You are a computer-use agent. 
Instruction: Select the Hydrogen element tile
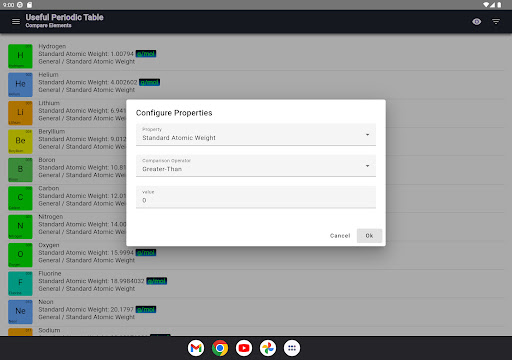(x=20, y=56)
